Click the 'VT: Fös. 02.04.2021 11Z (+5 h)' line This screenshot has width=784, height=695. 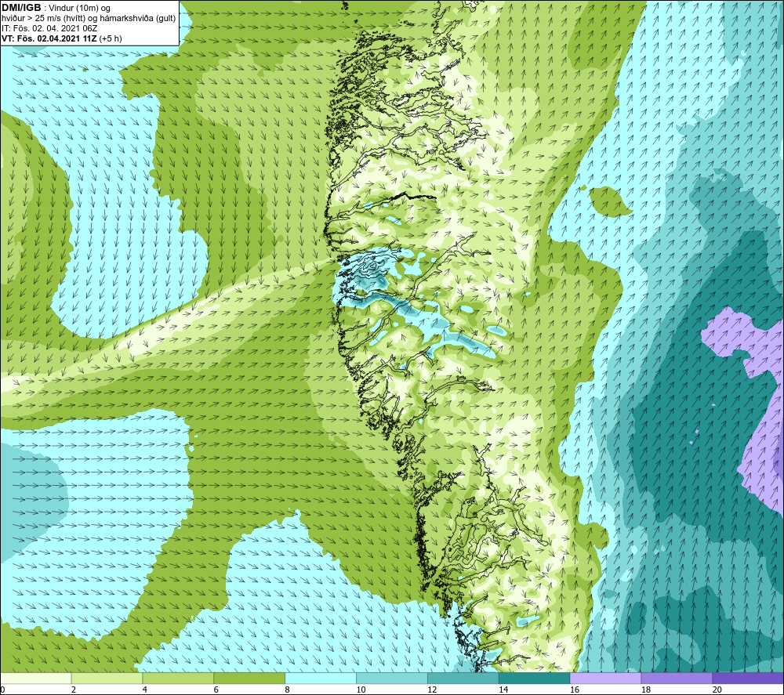[x=61, y=38]
